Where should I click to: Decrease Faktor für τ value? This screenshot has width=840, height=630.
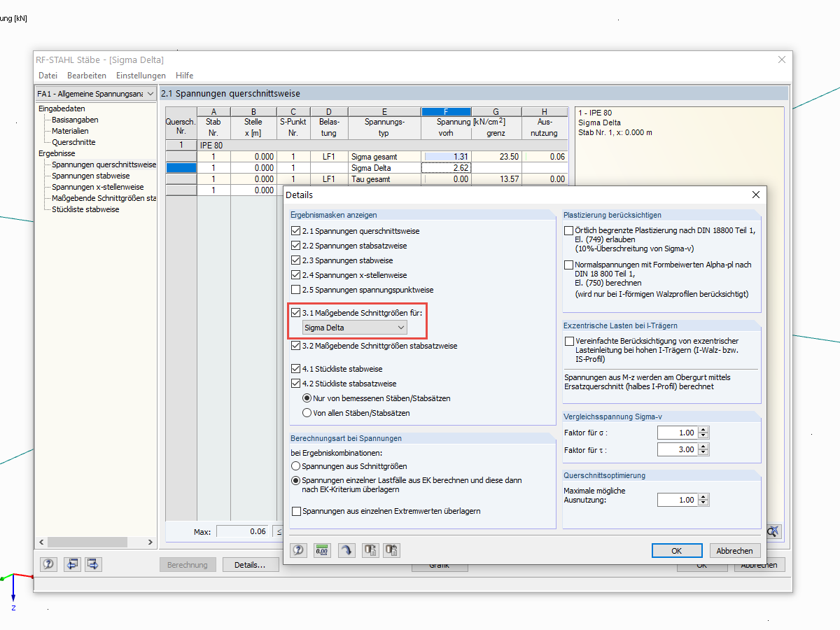[703, 453]
